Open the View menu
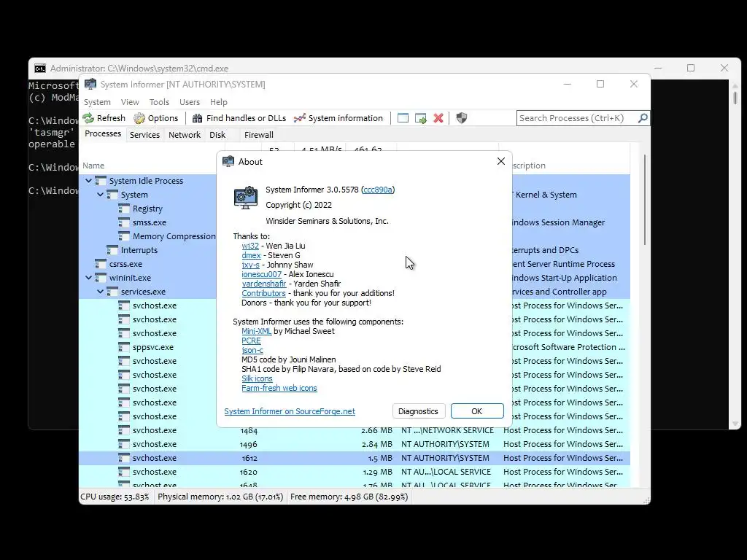 click(x=130, y=102)
